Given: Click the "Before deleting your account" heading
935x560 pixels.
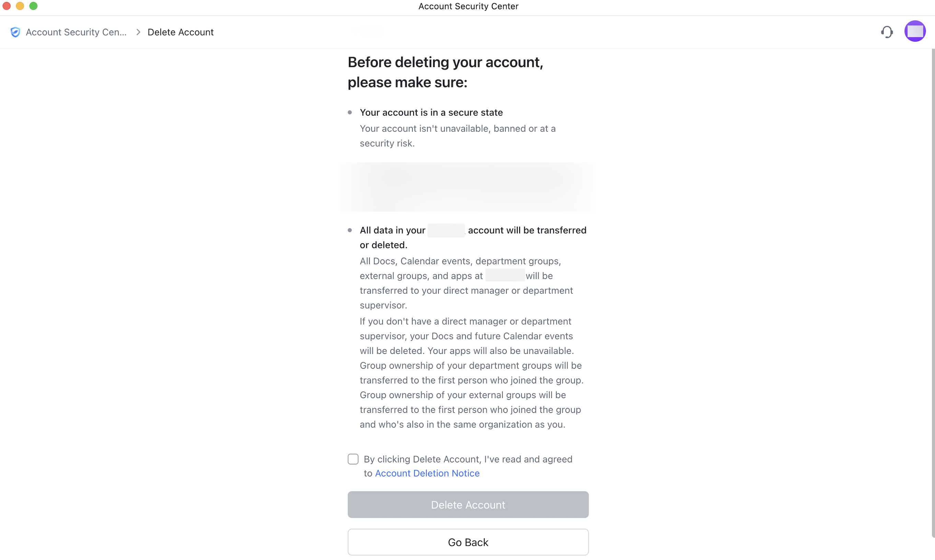Looking at the screenshot, I should [445, 72].
